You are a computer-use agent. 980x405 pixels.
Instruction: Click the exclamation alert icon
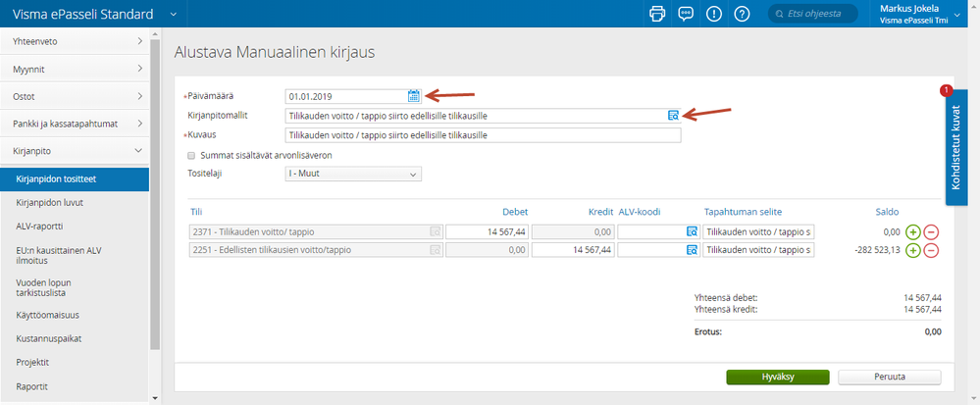(x=714, y=14)
